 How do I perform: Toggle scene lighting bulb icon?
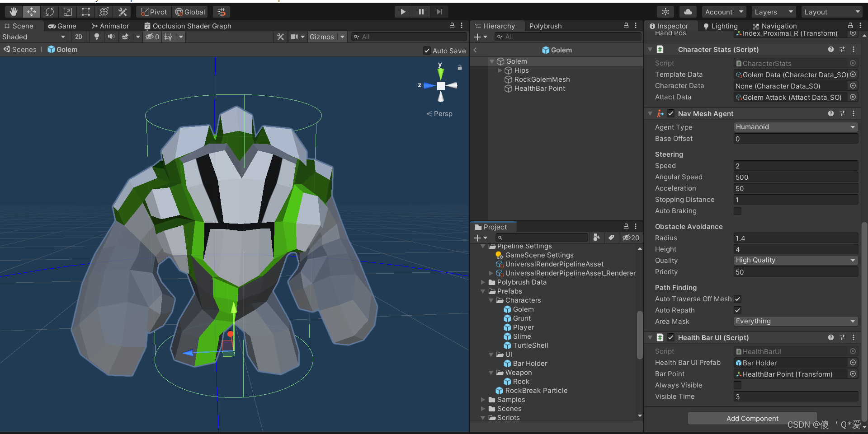(x=96, y=37)
